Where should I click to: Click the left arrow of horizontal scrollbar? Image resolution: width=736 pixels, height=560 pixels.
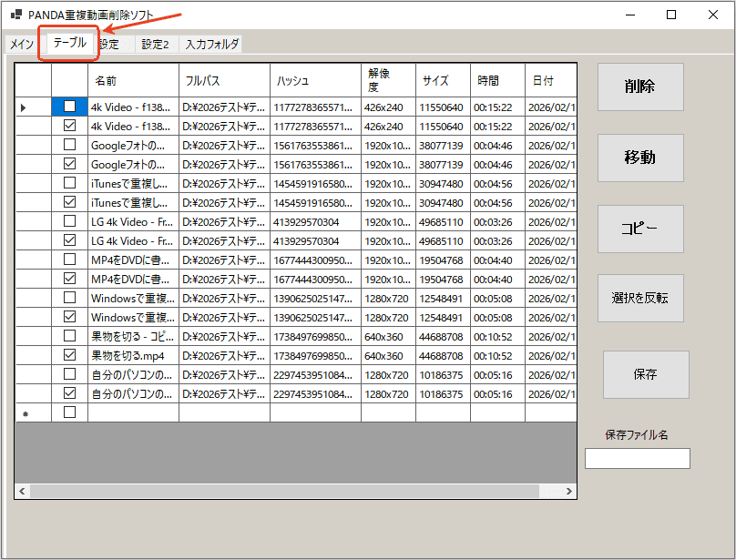pyautogui.click(x=23, y=491)
